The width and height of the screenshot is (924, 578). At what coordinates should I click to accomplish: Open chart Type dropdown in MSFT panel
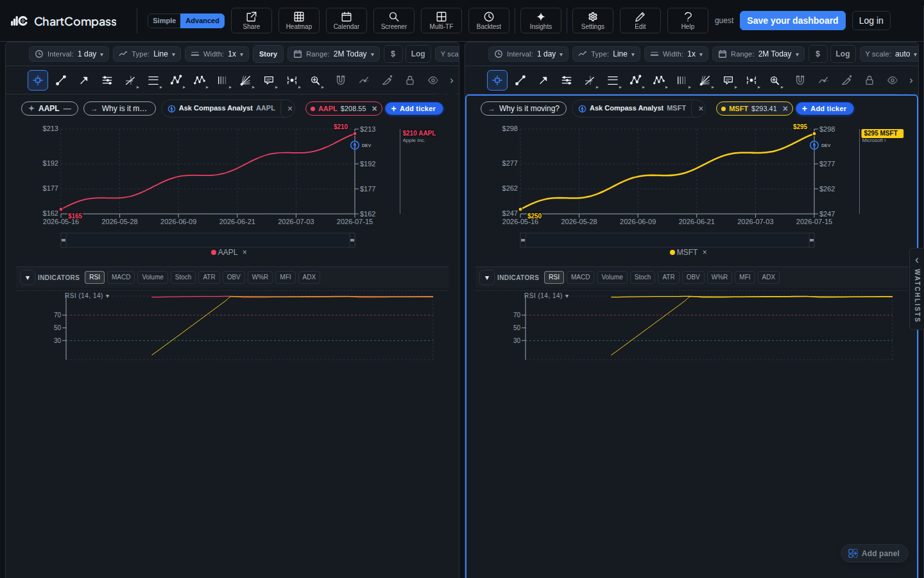tap(606, 54)
